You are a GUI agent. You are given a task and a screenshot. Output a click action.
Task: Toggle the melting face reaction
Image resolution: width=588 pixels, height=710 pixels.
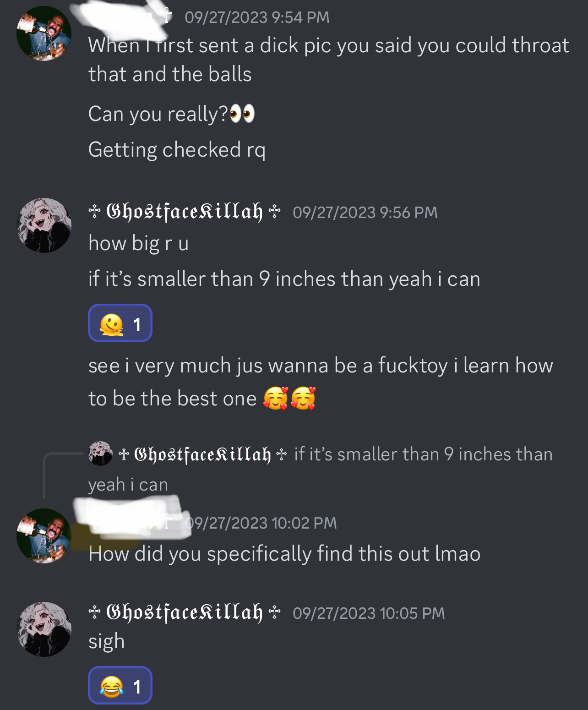point(120,323)
